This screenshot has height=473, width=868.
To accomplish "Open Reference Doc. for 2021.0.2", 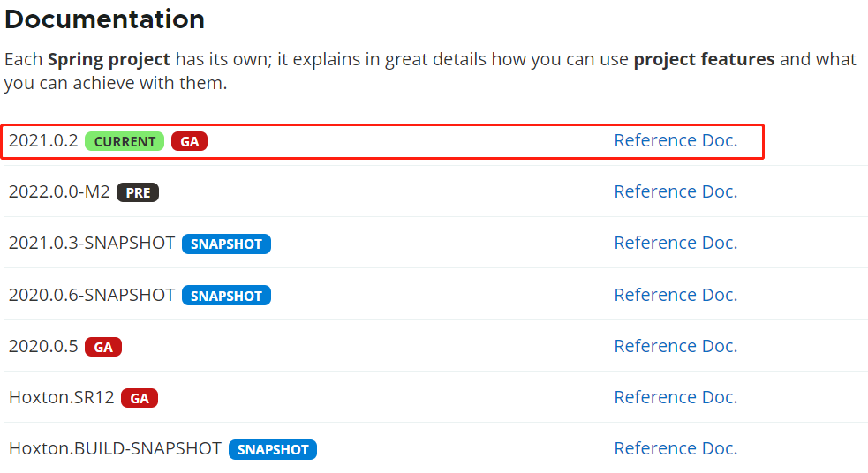I will click(676, 140).
